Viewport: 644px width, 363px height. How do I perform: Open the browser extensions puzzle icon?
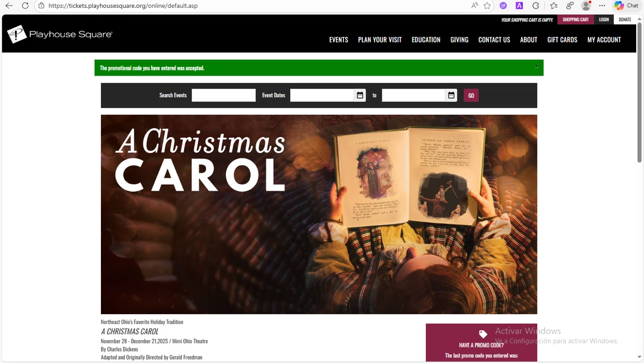click(x=535, y=6)
